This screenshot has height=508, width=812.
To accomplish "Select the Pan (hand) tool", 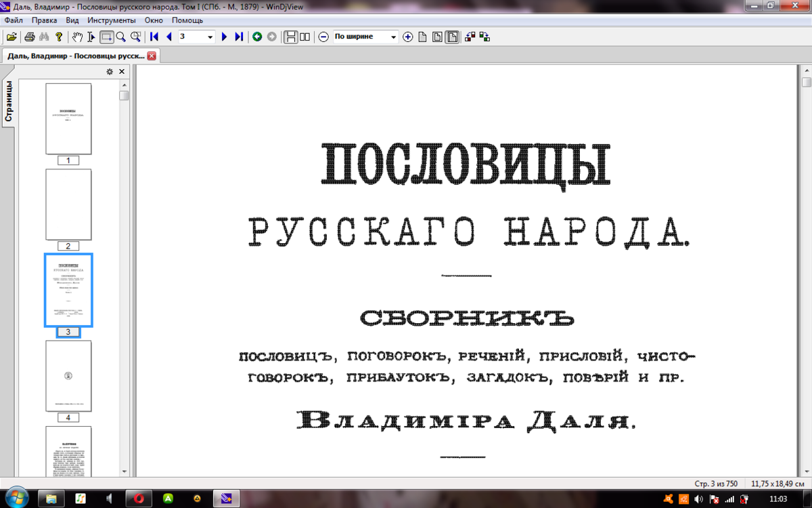I will pos(78,37).
